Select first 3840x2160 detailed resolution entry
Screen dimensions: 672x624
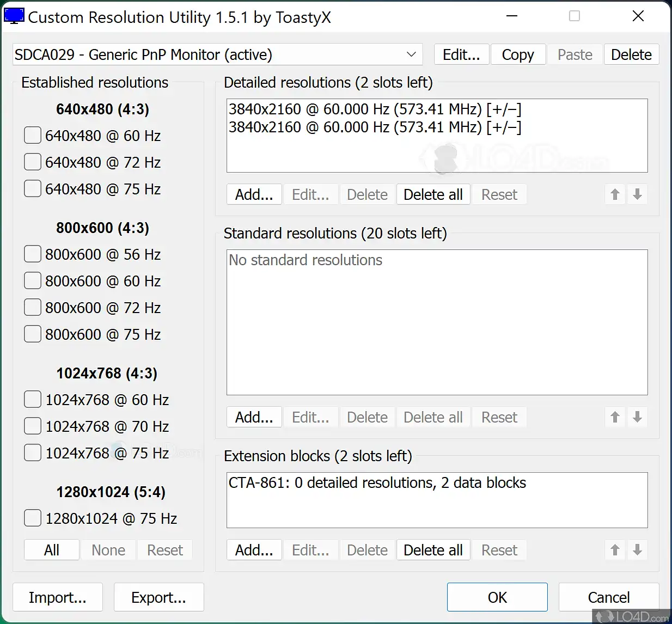[x=375, y=109]
